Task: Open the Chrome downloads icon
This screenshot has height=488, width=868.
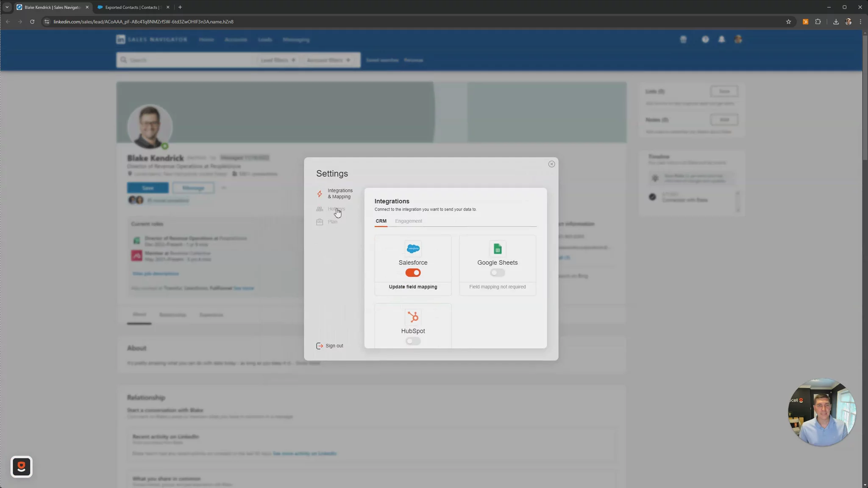Action: coord(836,22)
